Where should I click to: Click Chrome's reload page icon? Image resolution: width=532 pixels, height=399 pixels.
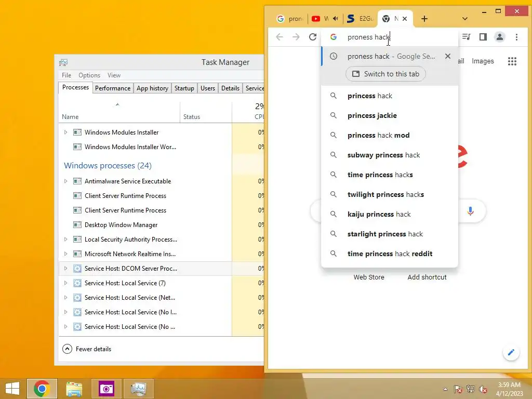coord(312,37)
